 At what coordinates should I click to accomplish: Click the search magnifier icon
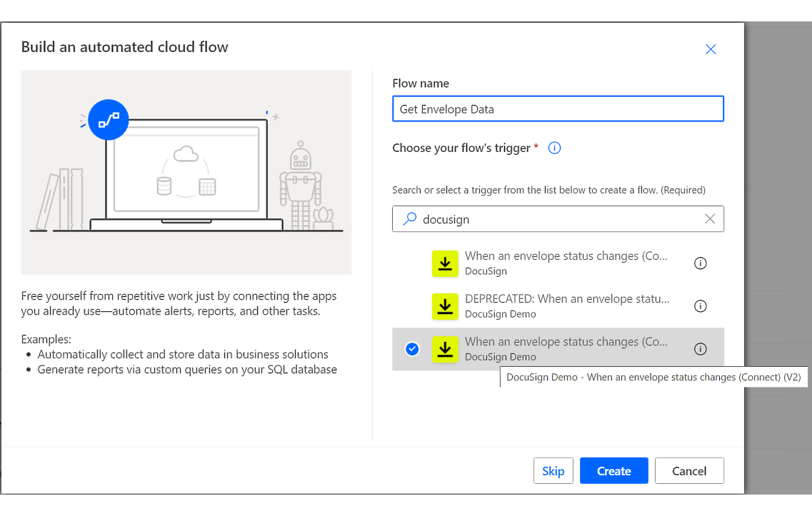[408, 218]
